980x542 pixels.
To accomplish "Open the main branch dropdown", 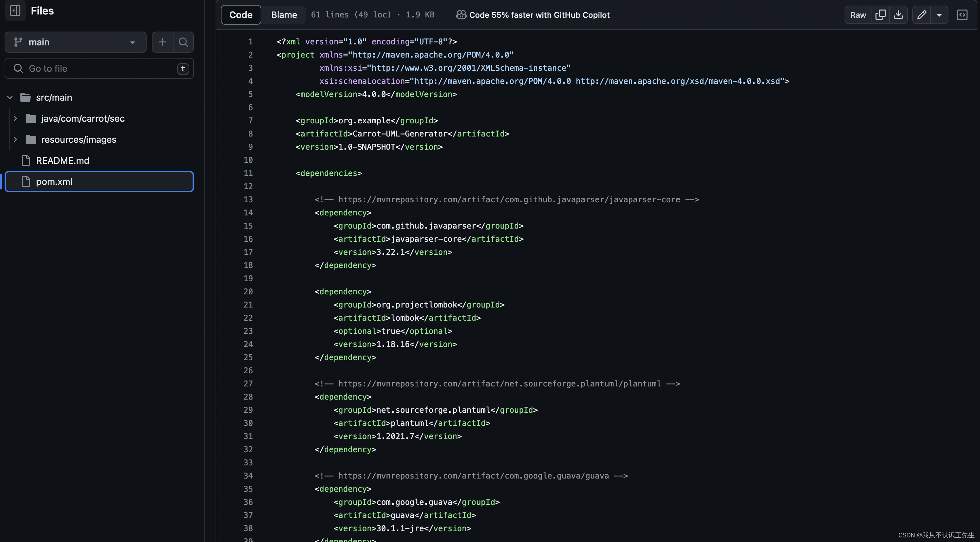I will pos(75,42).
